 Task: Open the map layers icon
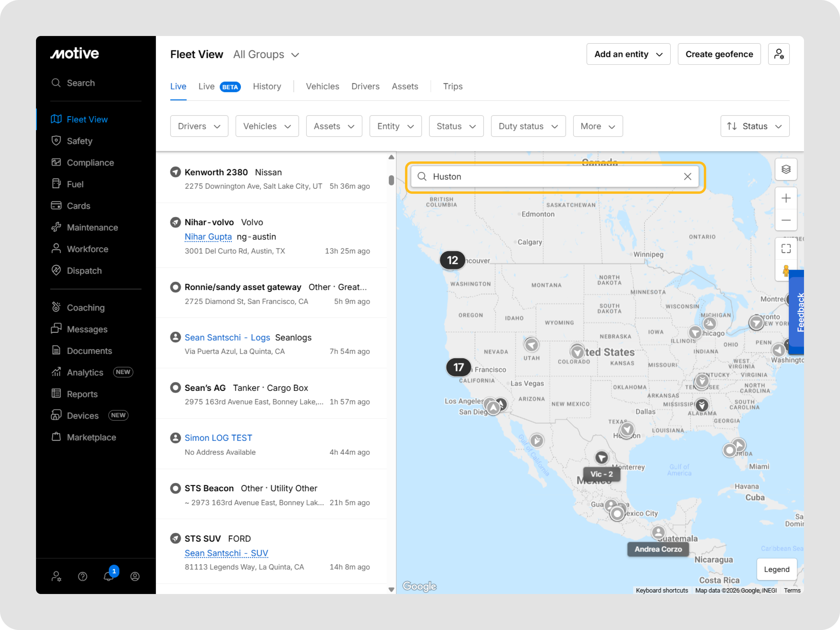(x=786, y=169)
